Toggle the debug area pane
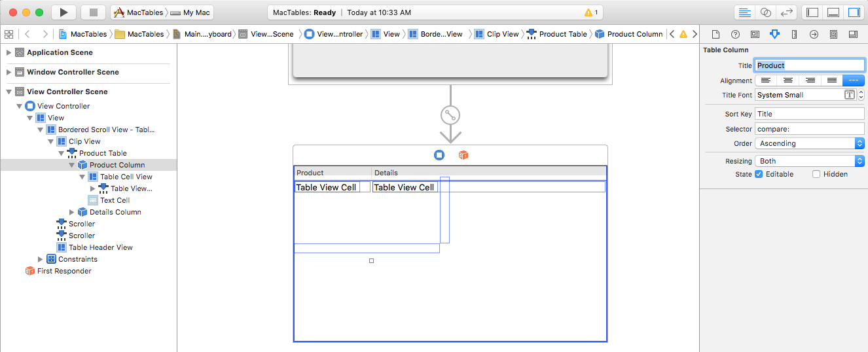The image size is (868, 352). point(833,12)
